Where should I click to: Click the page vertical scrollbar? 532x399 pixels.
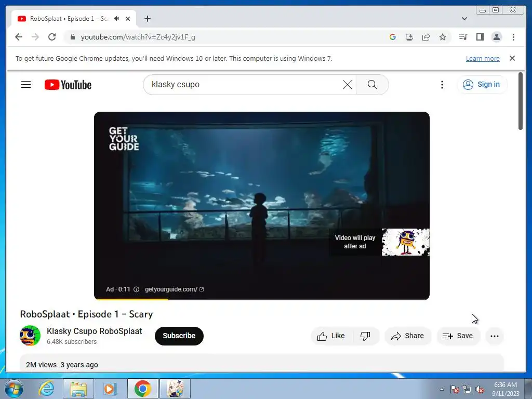click(x=521, y=101)
